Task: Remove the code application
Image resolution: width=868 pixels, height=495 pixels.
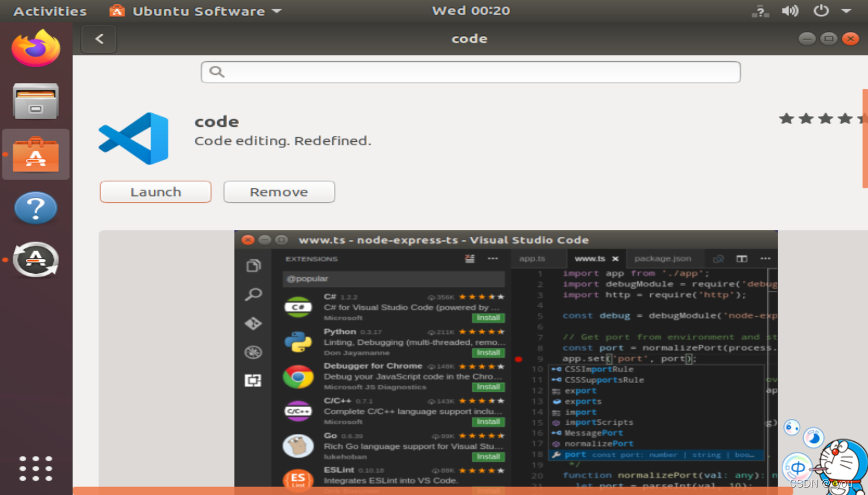Action: [x=279, y=192]
